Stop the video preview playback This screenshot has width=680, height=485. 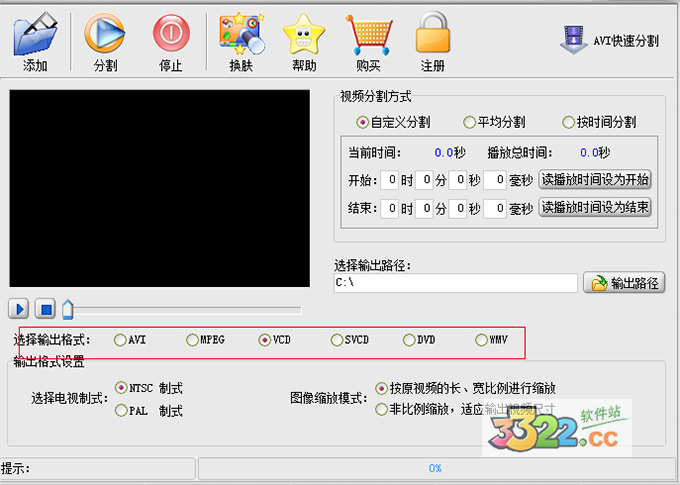(45, 309)
